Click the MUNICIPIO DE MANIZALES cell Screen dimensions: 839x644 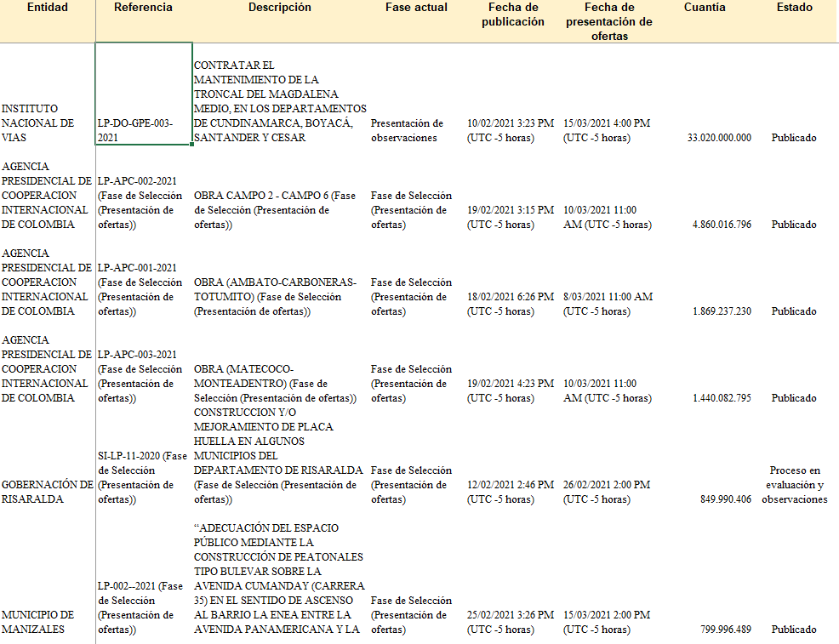click(38, 622)
